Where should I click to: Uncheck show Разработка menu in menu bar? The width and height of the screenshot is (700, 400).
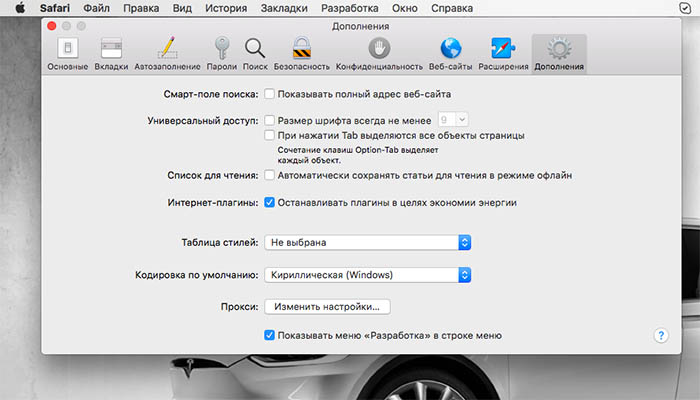pyautogui.click(x=269, y=335)
